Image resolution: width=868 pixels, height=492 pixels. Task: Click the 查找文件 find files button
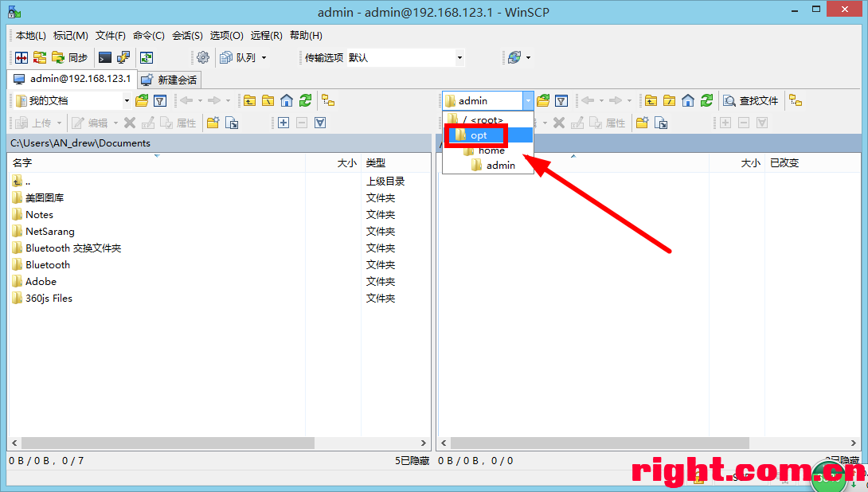click(x=751, y=101)
